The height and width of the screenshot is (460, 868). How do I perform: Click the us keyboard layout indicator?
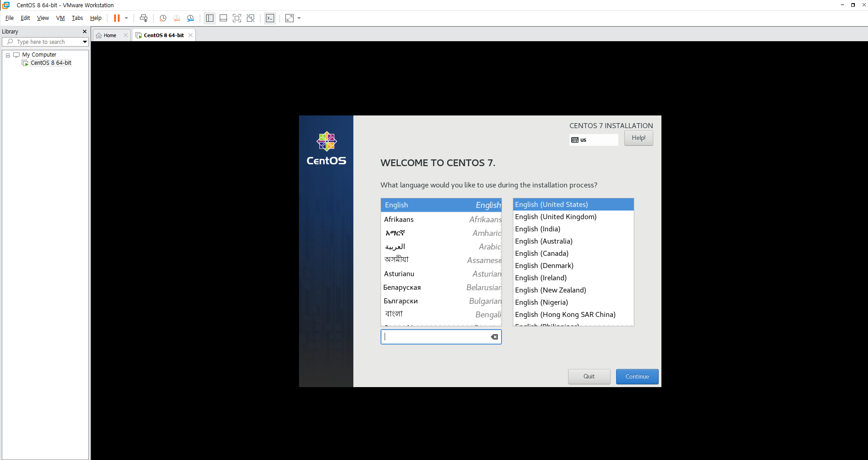pos(593,140)
